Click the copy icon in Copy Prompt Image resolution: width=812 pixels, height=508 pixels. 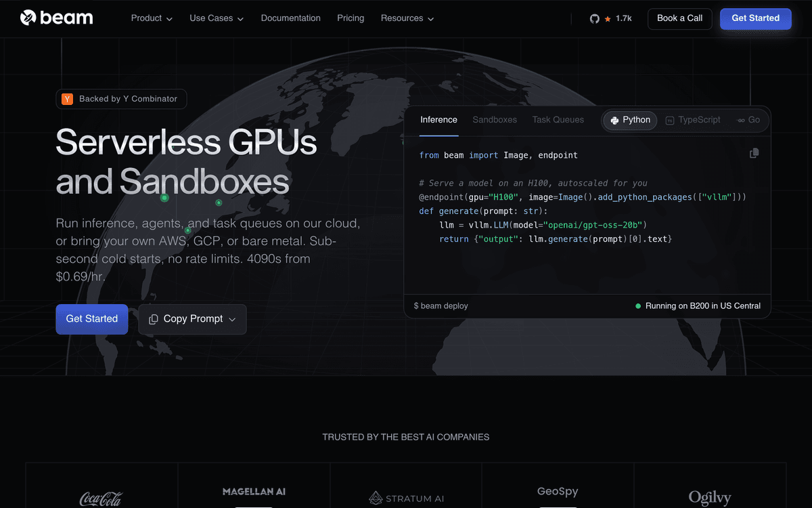154,319
